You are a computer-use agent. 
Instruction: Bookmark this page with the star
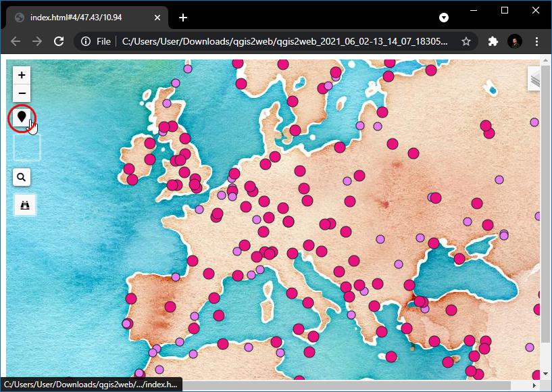[466, 41]
